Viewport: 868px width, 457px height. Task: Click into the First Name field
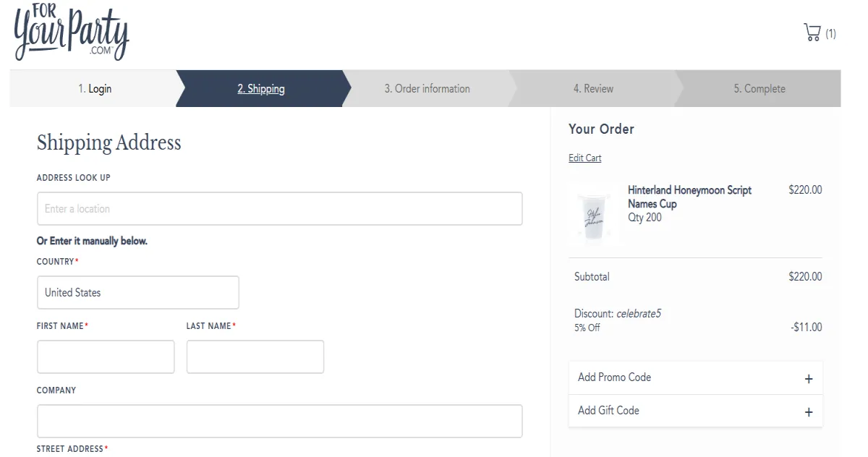pyautogui.click(x=106, y=356)
